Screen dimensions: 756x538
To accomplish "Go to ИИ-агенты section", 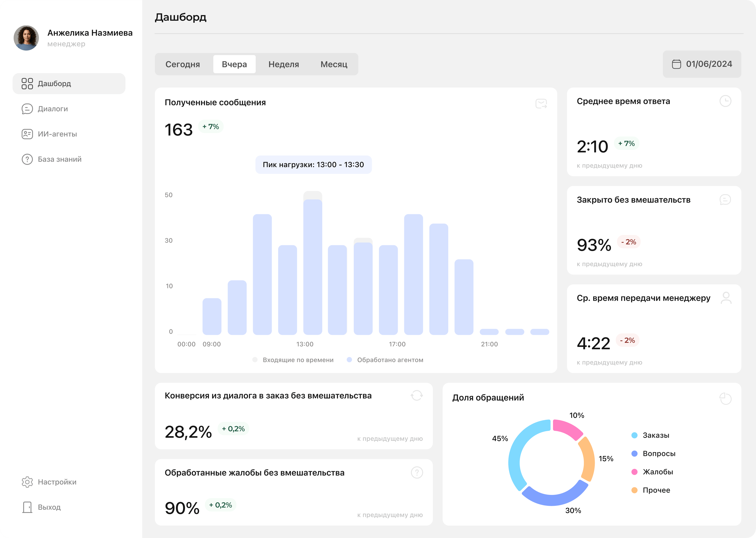I will pos(57,134).
